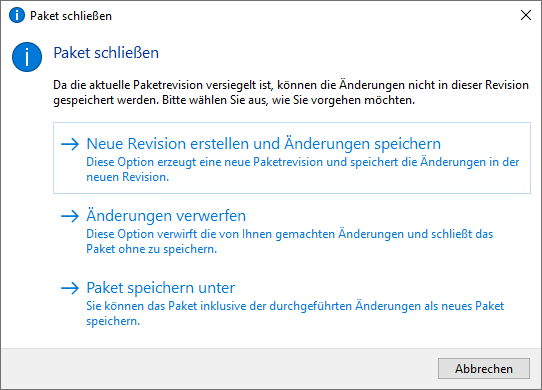The image size is (542, 390).
Task: Click the empty title bar area left of the X
Action: [311, 16]
